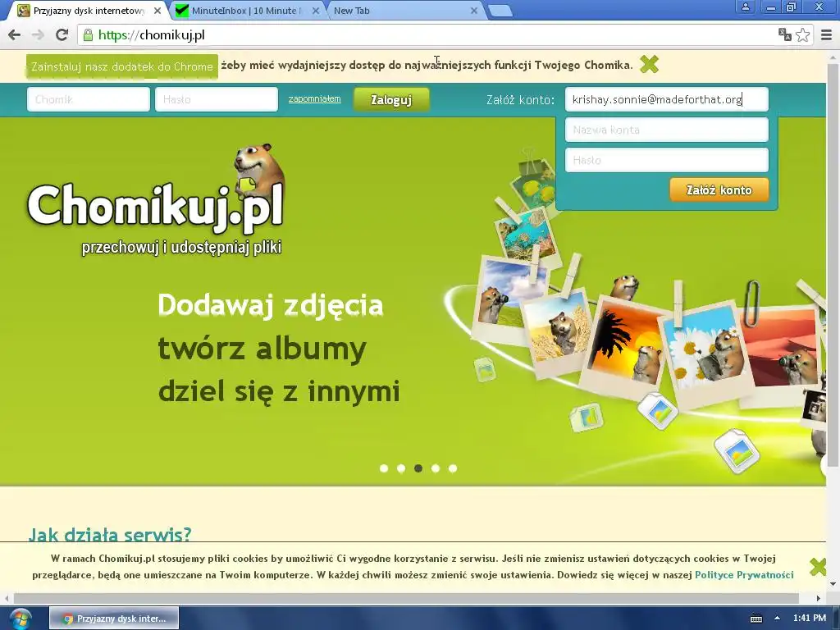Click the horizontal scrollbar

coord(406,598)
